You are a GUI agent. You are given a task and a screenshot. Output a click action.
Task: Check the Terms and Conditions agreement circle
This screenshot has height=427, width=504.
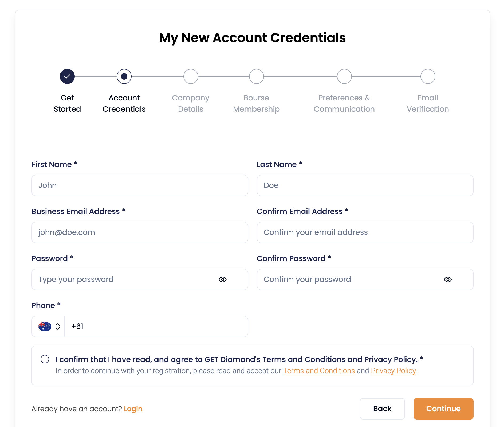pos(45,359)
